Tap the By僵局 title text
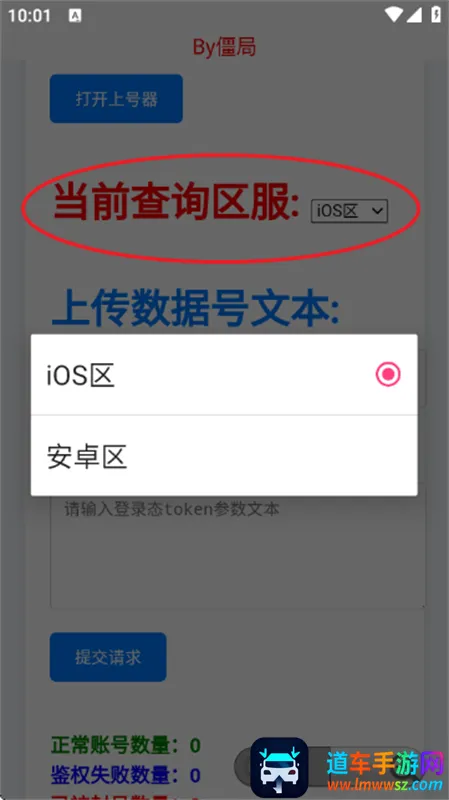Screen dimensions: 449x800 [x=224, y=47]
